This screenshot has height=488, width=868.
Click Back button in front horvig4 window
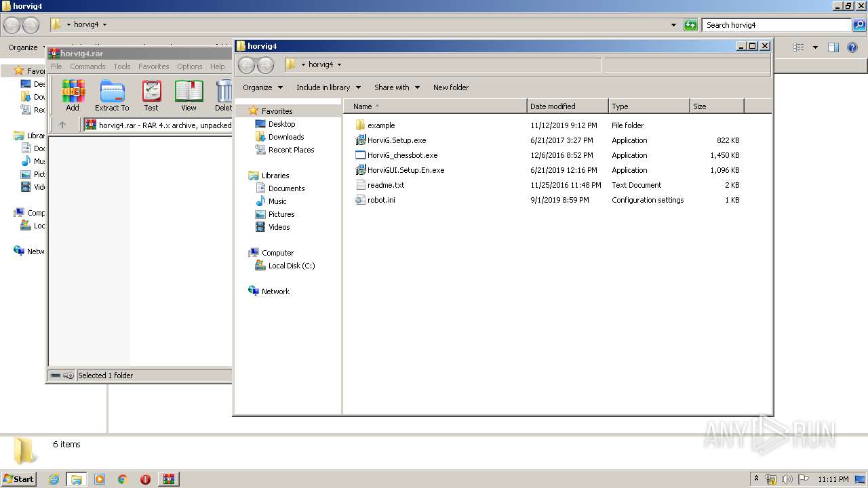tap(247, 64)
